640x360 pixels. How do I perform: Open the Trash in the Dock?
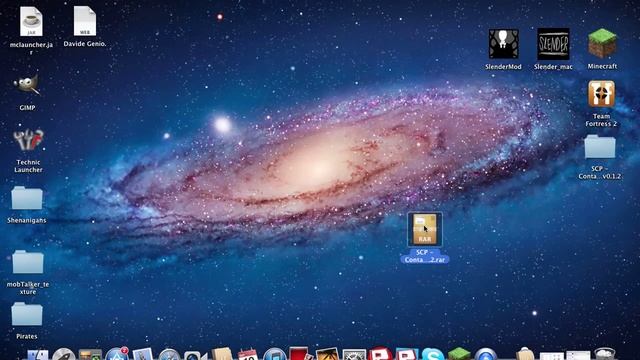point(605,353)
